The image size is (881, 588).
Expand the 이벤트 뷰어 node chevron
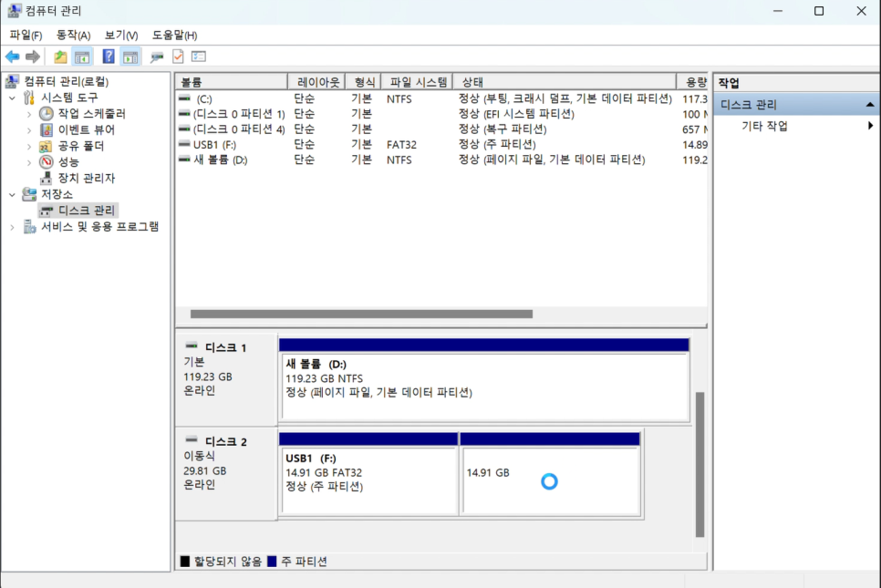tap(29, 130)
